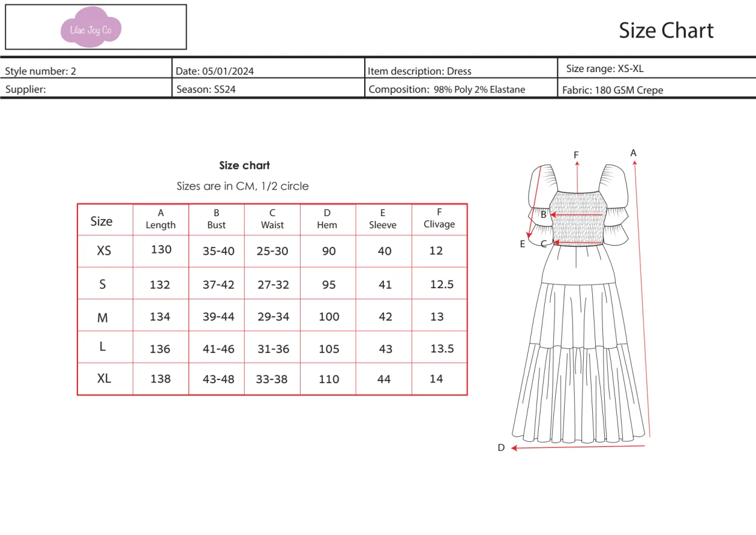This screenshot has height=535, width=756.
Task: Click clivage value "13" in M row
Action: [x=437, y=316]
